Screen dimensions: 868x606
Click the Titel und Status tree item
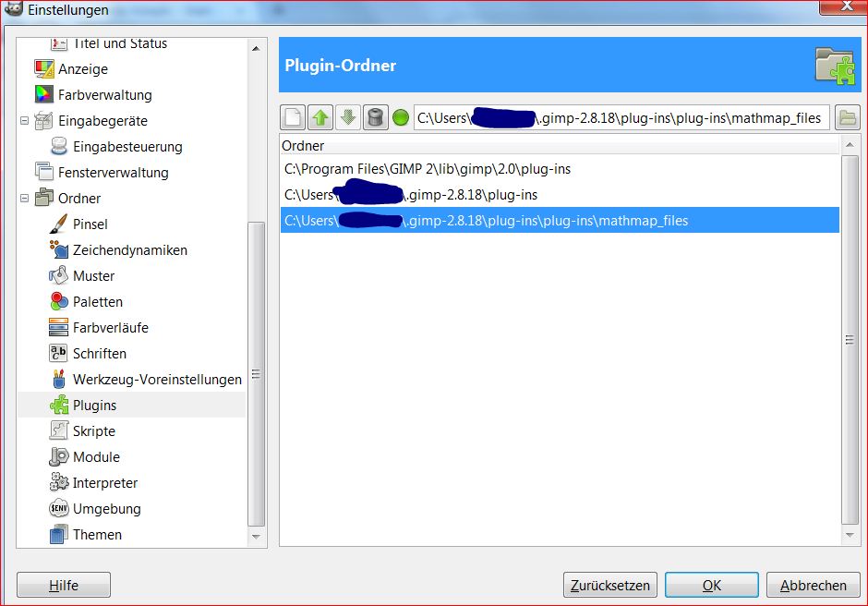pyautogui.click(x=119, y=43)
